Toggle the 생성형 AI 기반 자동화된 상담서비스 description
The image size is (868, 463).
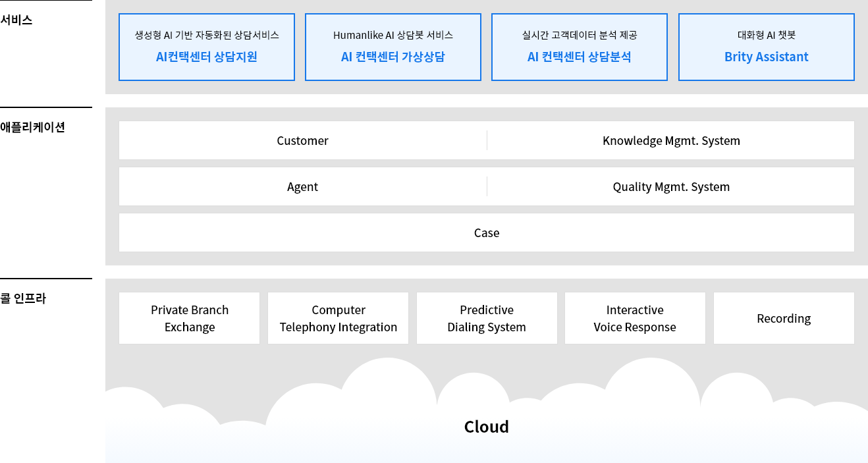(x=206, y=35)
